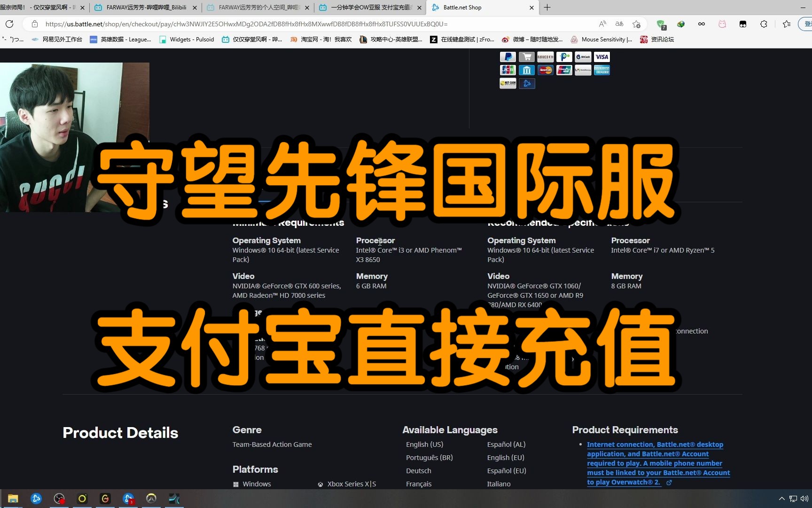View site information lock icon
Viewport: 812px width, 508px height.
click(x=35, y=24)
